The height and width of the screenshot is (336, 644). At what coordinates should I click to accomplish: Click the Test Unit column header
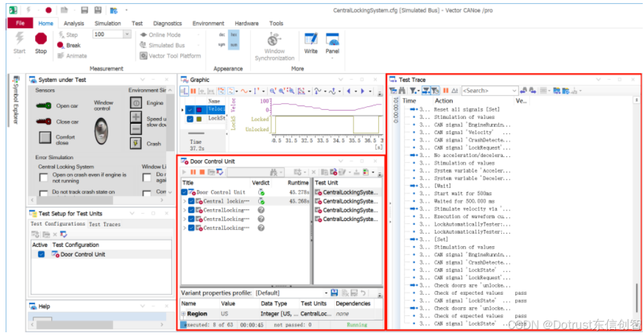[326, 182]
